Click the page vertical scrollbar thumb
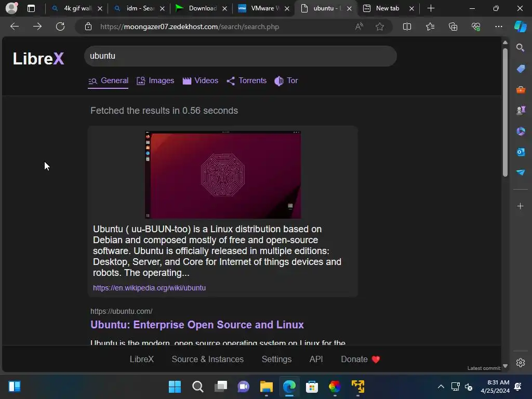 [x=505, y=112]
